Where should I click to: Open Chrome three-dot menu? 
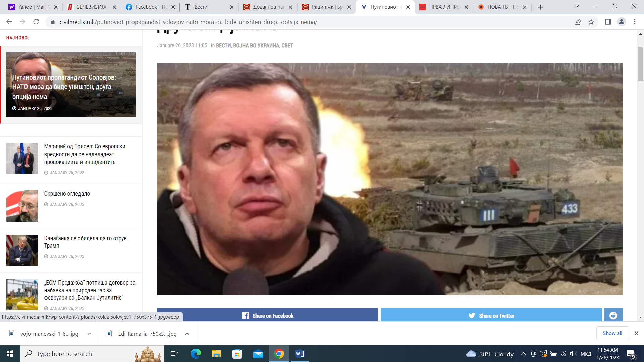635,22
